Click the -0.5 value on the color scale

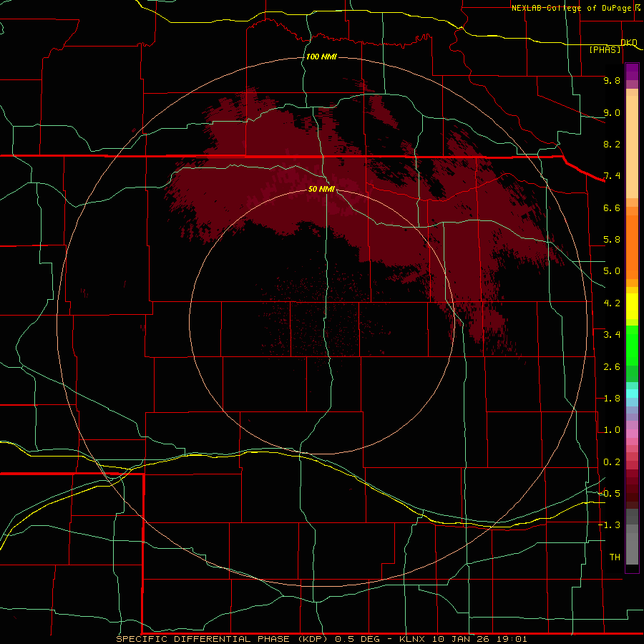click(610, 494)
